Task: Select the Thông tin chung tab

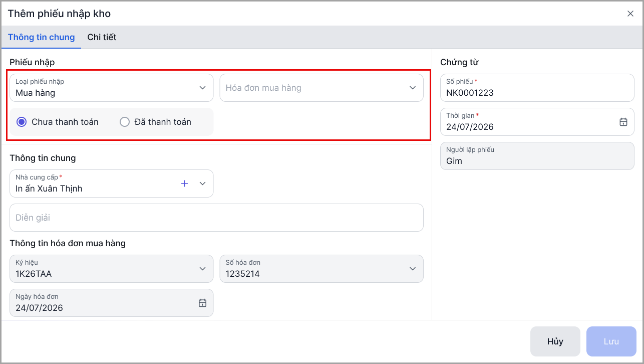Action: click(x=41, y=37)
